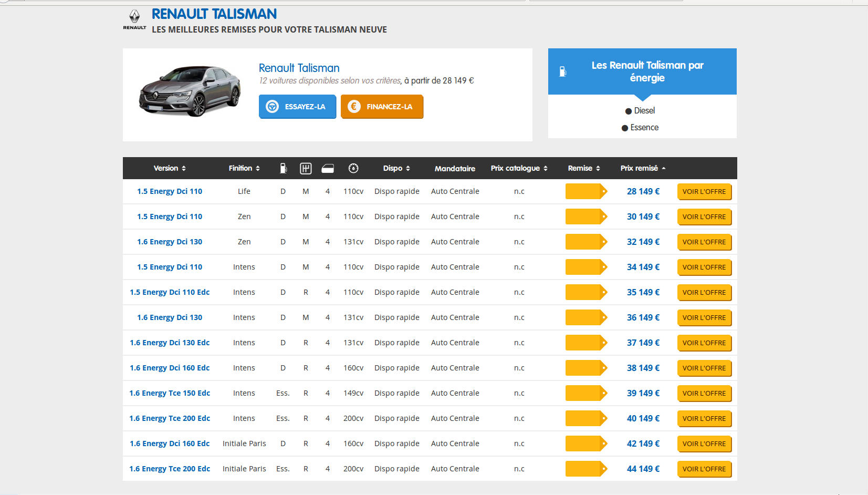Image resolution: width=868 pixels, height=495 pixels.
Task: View offer priced 36 149 €
Action: pos(704,318)
